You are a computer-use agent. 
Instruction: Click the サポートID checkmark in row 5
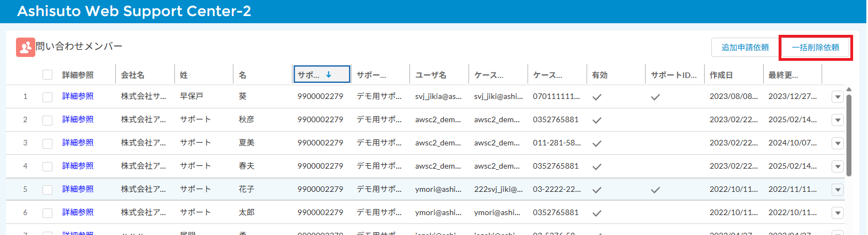[x=655, y=190]
